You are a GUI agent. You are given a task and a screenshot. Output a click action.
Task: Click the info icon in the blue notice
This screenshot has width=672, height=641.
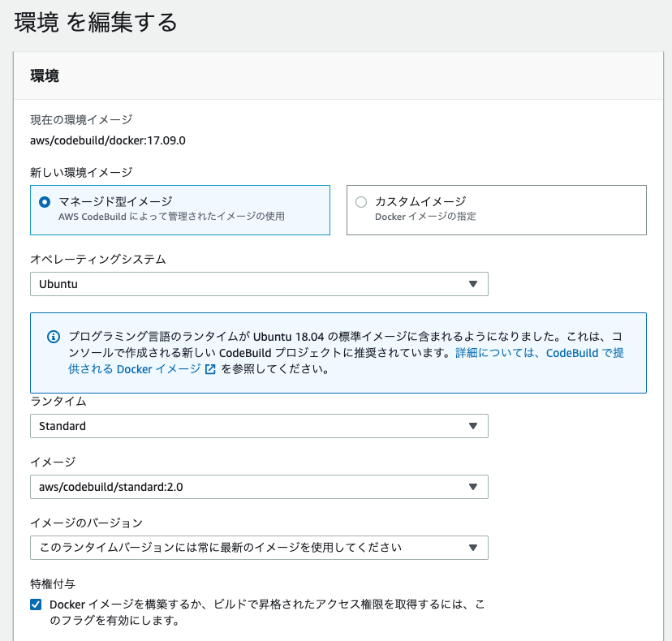pos(53,337)
